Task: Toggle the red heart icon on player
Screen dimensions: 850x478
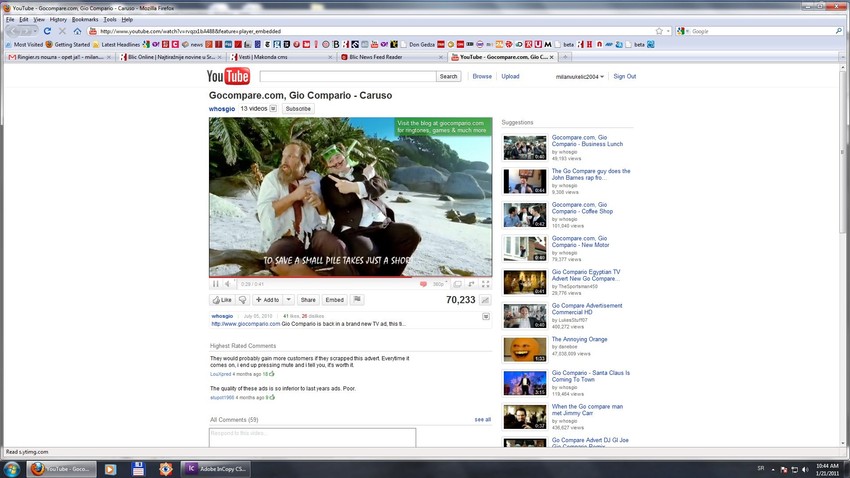Action: point(423,284)
